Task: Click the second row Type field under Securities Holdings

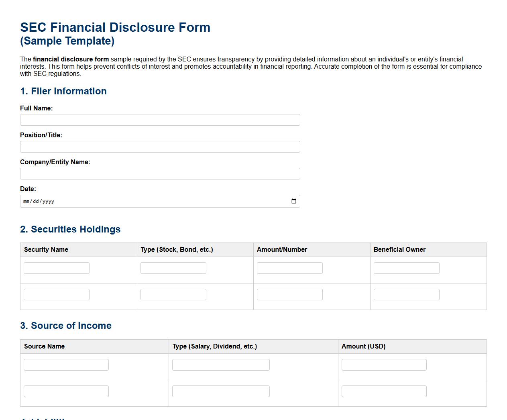Action: [173, 294]
